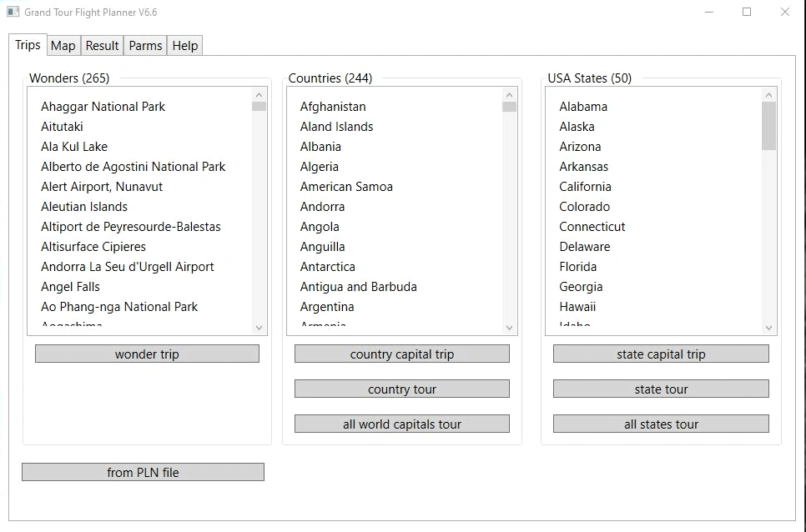Open the Result tab
The width and height of the screenshot is (806, 532).
[102, 46]
